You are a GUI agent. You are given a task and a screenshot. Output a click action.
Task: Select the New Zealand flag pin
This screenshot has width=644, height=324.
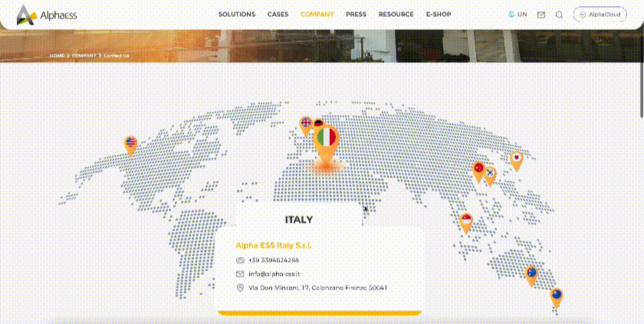[x=557, y=295]
